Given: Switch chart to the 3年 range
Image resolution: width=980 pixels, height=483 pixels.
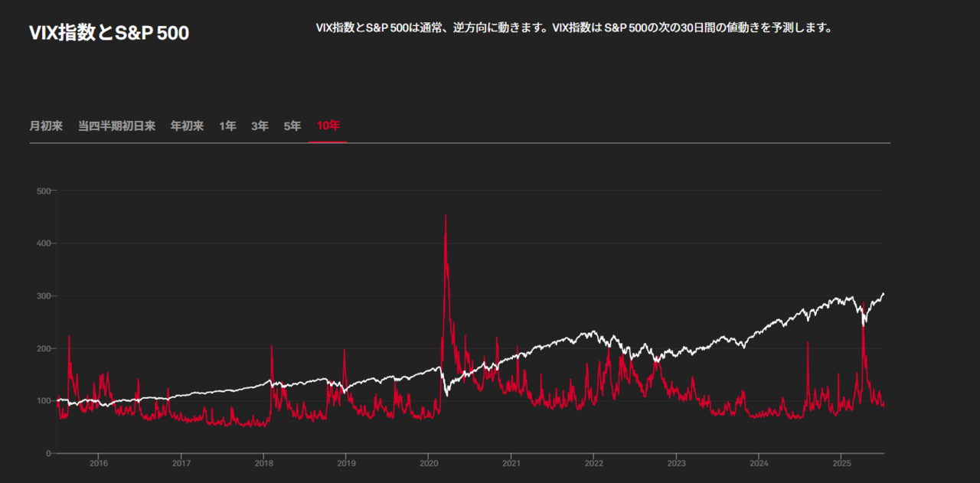Looking at the screenshot, I should pos(260,126).
